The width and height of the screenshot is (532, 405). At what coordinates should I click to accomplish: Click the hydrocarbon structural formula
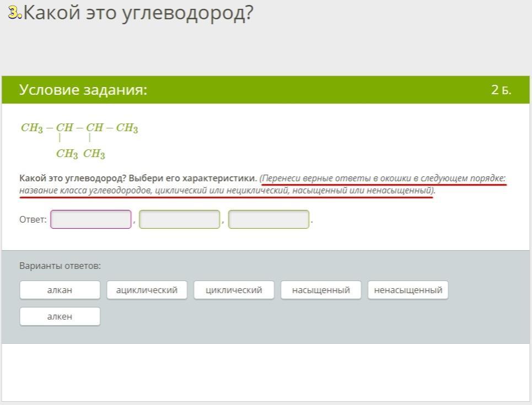point(79,141)
